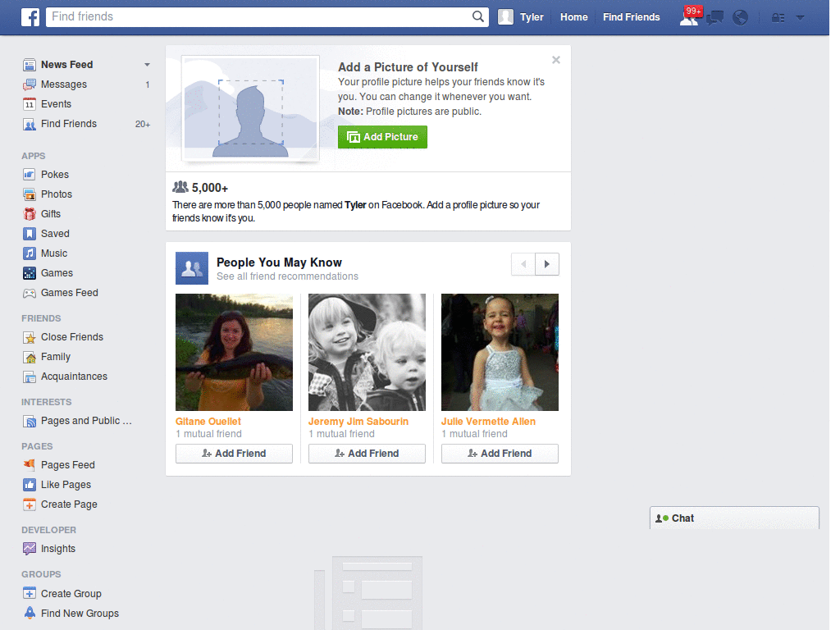Show next People You May Know
840x630 pixels.
click(x=547, y=264)
